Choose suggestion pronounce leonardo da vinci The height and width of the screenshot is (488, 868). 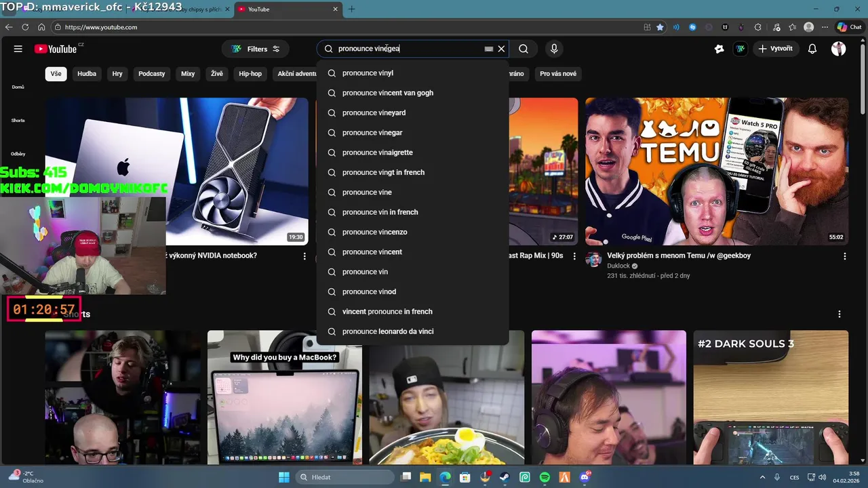click(412, 331)
